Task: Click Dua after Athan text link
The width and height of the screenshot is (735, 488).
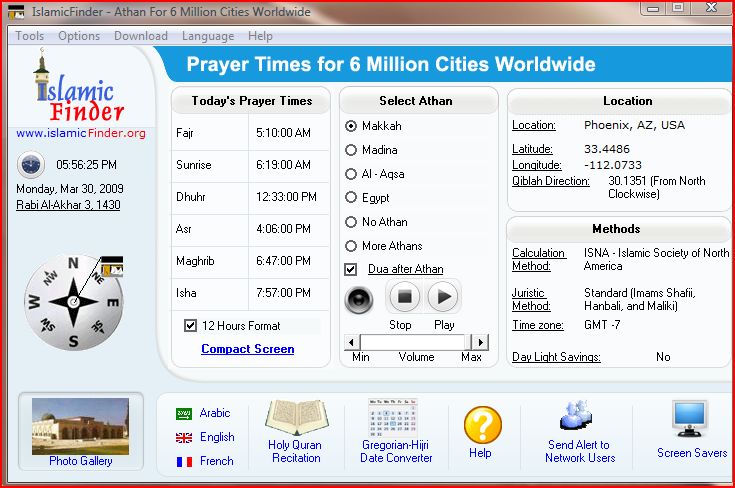Action: point(405,269)
